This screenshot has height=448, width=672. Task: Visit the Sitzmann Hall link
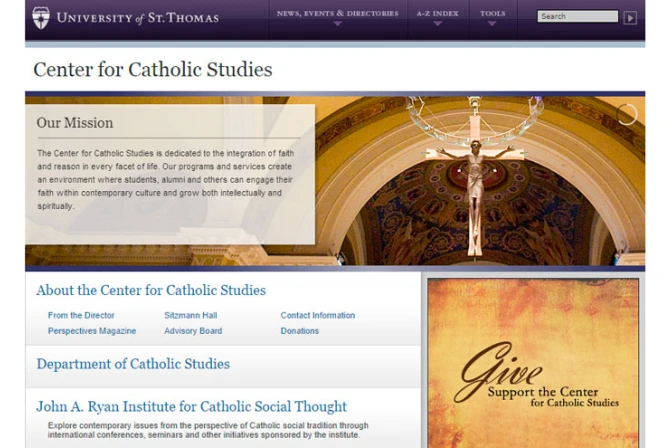[190, 316]
